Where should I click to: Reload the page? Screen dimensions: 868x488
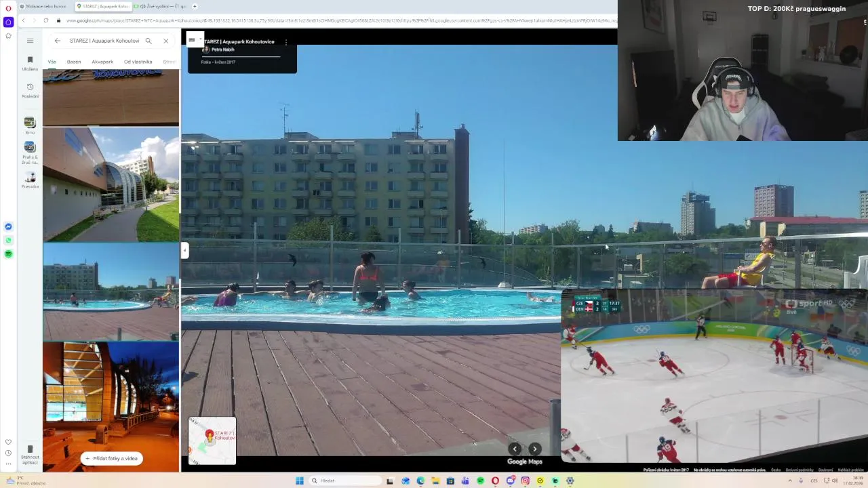[45, 20]
